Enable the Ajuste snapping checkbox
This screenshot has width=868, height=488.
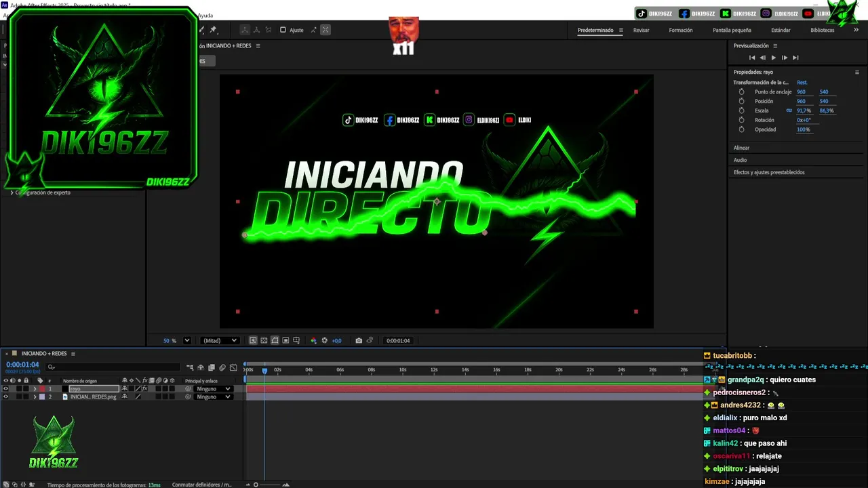pos(283,30)
